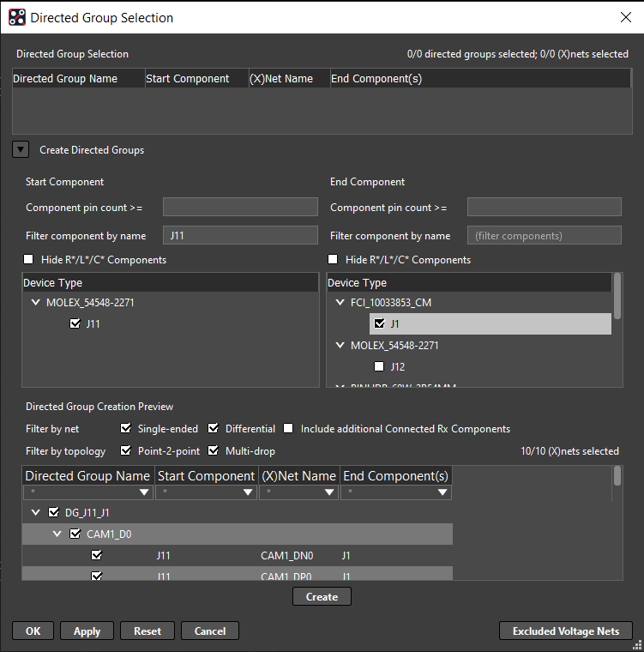This screenshot has width=644, height=652.
Task: Click the application icon in title bar
Action: 16,17
